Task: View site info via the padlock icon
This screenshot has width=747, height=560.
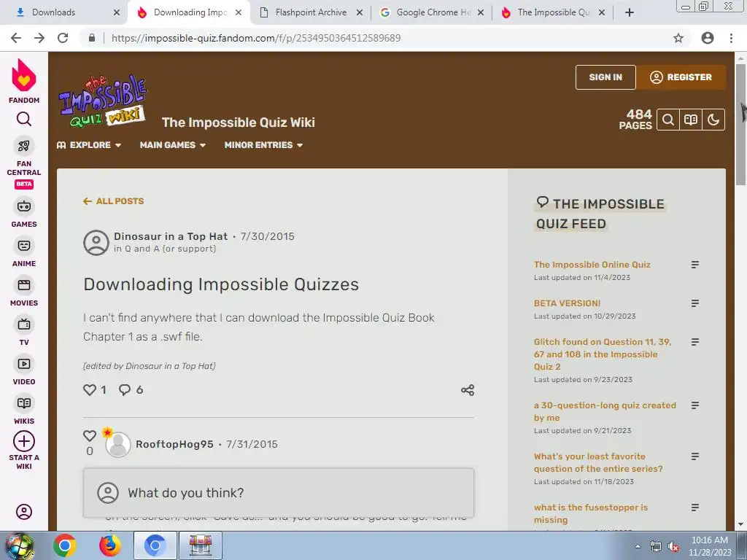Action: 92,38
